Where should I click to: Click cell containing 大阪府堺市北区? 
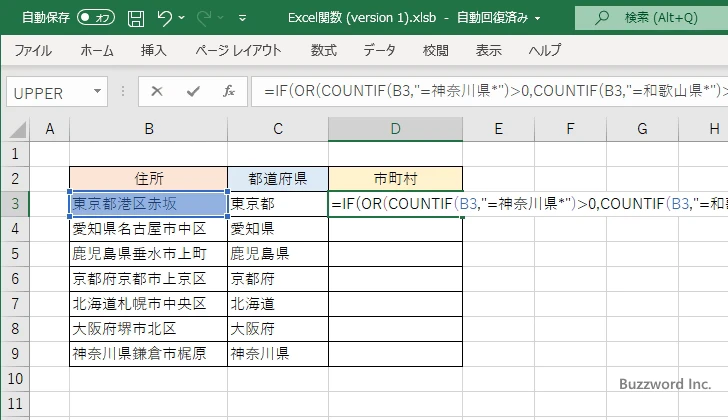(x=149, y=329)
